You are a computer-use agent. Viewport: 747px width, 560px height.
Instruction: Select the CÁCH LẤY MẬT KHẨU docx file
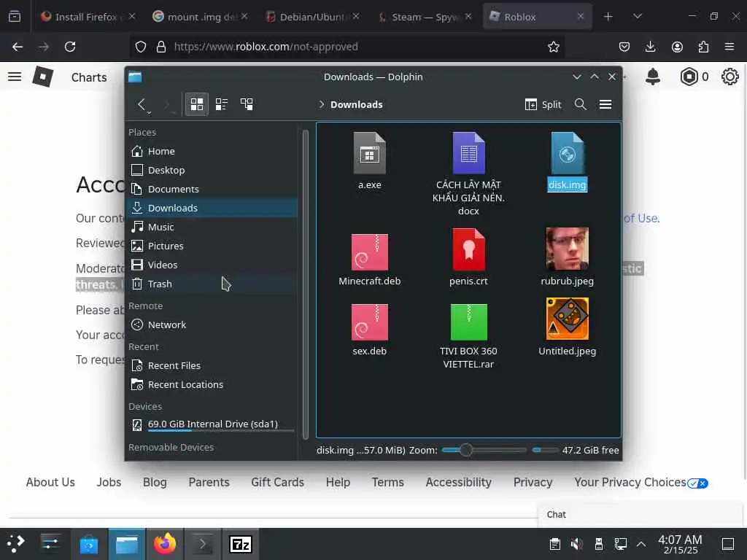[469, 153]
